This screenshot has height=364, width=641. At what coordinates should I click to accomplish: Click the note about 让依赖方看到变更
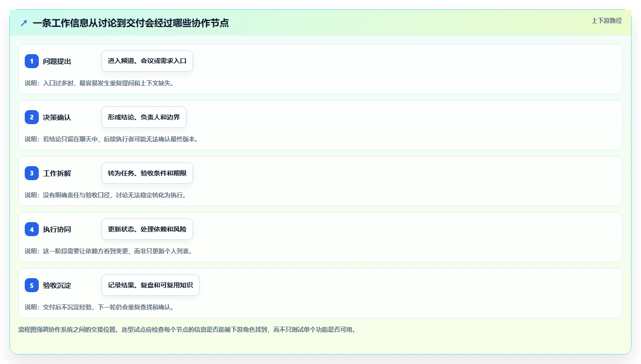click(x=108, y=251)
